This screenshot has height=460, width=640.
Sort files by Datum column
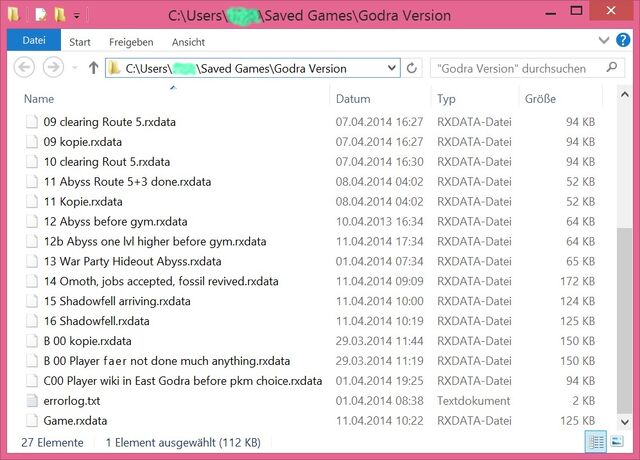point(353,99)
